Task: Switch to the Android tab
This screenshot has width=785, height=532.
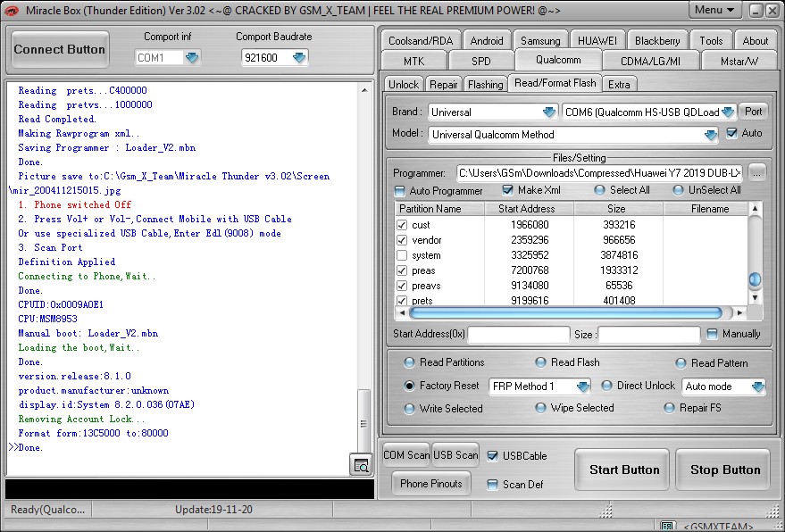Action: click(x=487, y=40)
